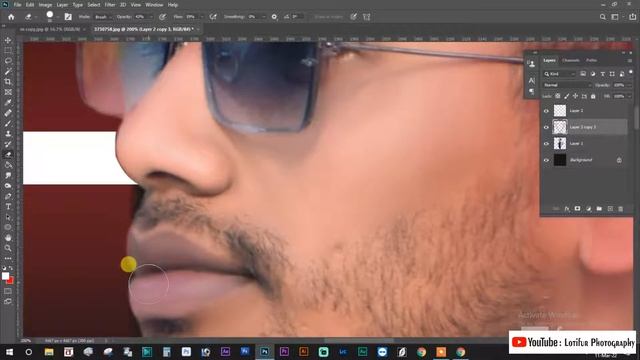The height and width of the screenshot is (360, 640).
Task: Switch to the inactive document tab
Action: coord(50,29)
